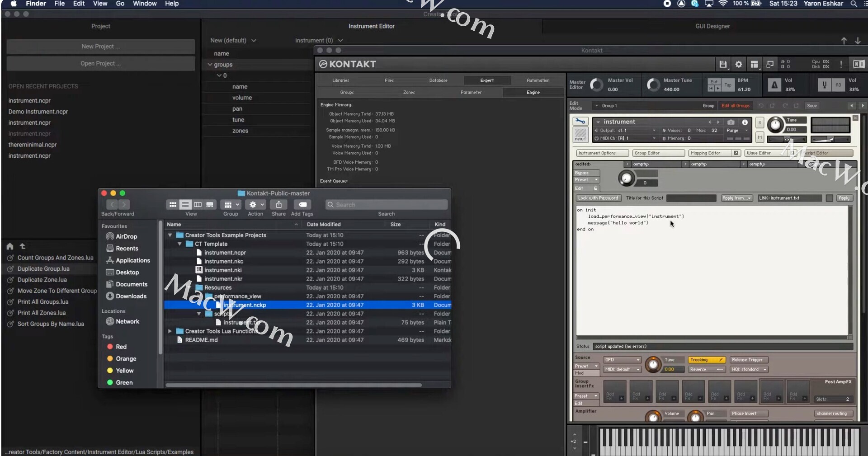The width and height of the screenshot is (868, 456).
Task: Toggle Release Trigger in Source
Action: [x=749, y=360]
